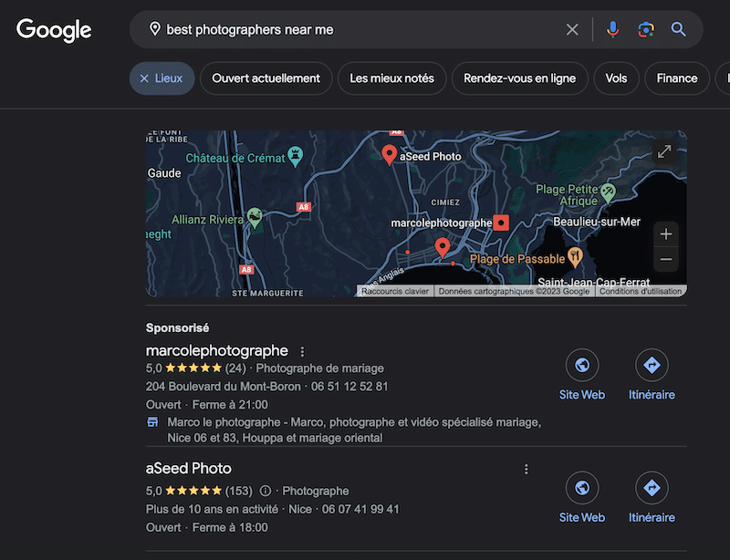Image resolution: width=730 pixels, height=560 pixels.
Task: Open Google Lens image search icon
Action: click(646, 30)
